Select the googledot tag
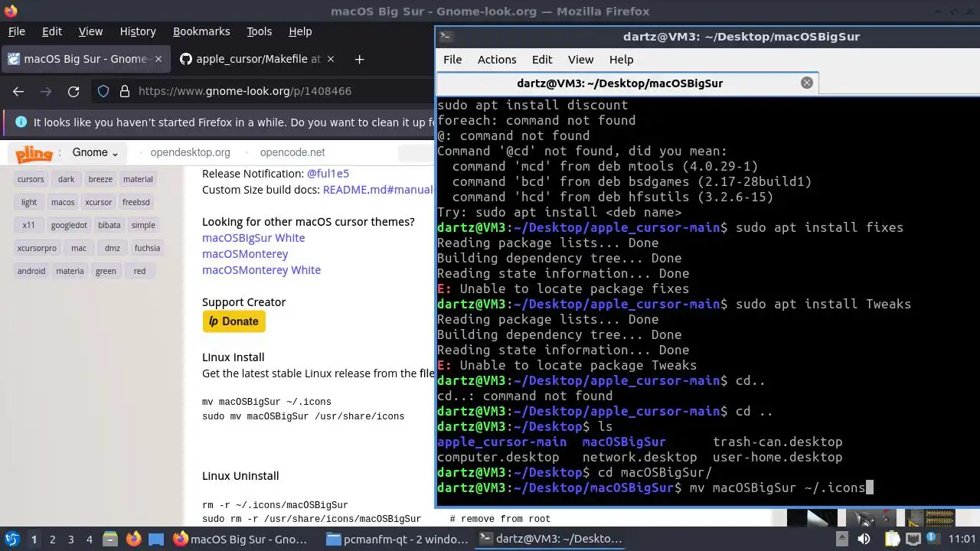The width and height of the screenshot is (980, 551). 69,225
